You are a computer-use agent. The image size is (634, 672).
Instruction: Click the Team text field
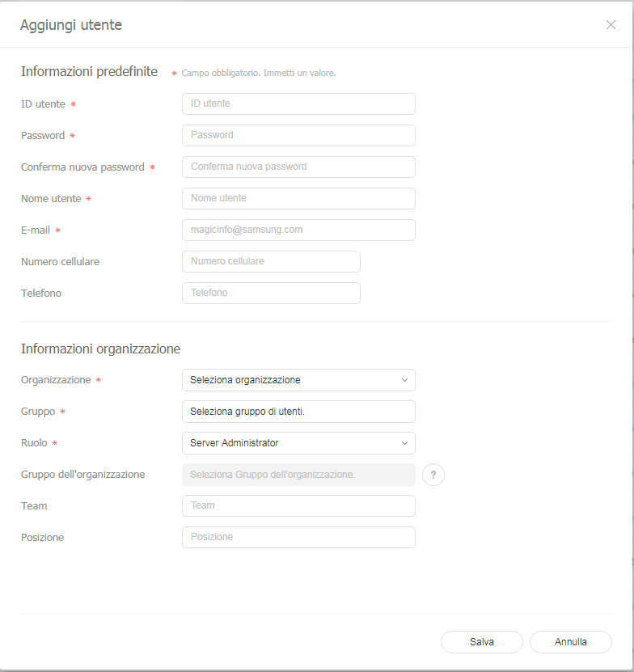(x=298, y=505)
